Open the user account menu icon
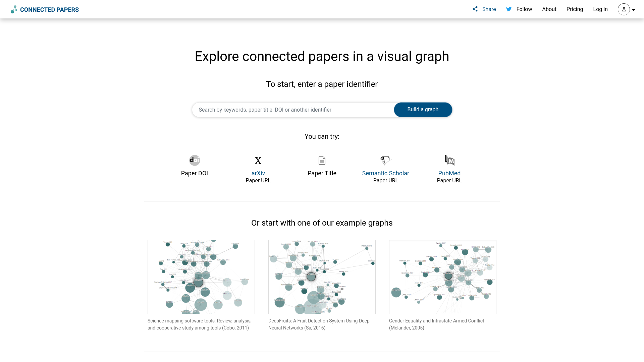This screenshot has height=362, width=644. pos(624,9)
